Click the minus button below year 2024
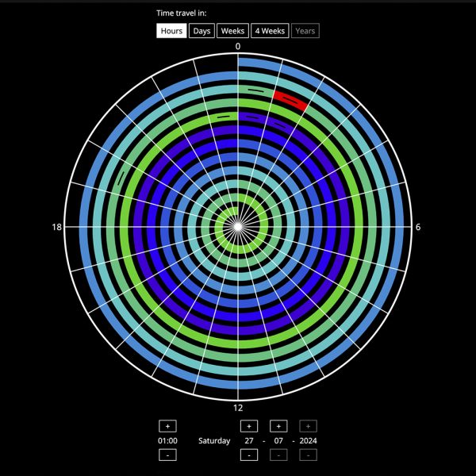Viewport: 476px width, 476px height. click(309, 455)
